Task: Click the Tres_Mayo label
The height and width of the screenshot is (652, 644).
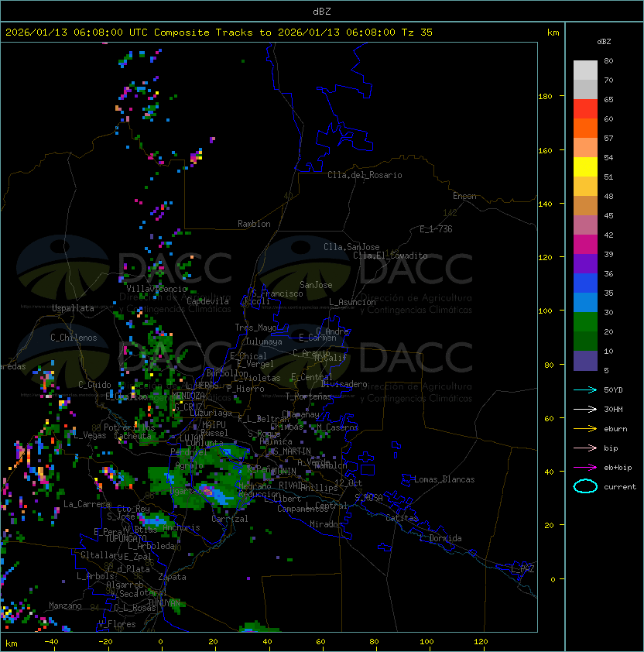Action: (255, 328)
